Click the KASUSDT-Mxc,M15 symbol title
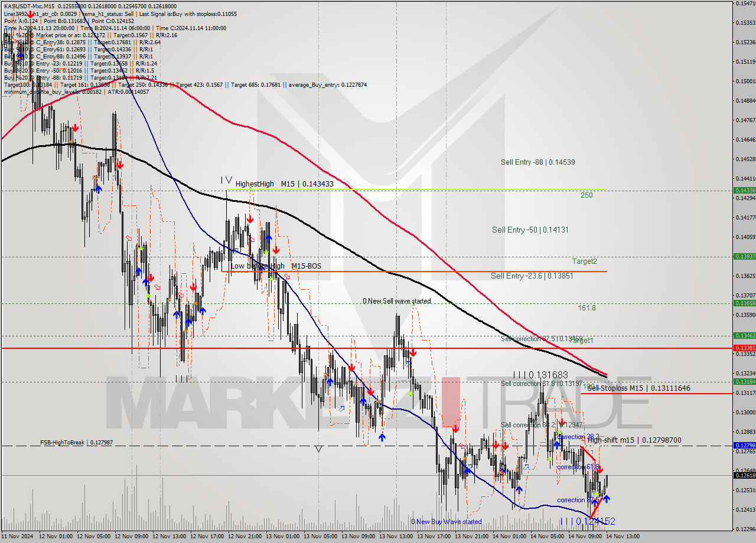Screen dimensions: 756x543 click(x=29, y=6)
